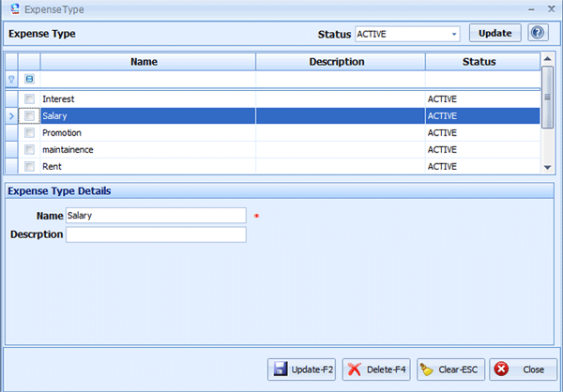Click the Name field containing Salary
The height and width of the screenshot is (392, 563).
coord(156,216)
